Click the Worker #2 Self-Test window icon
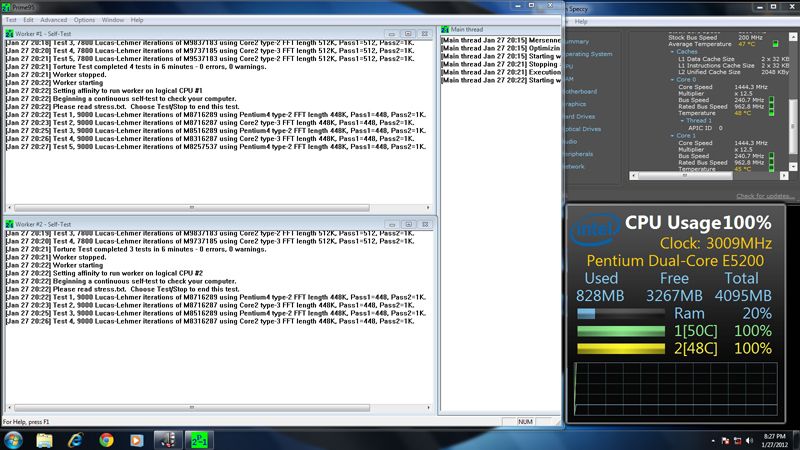The image size is (800, 450). [x=9, y=224]
